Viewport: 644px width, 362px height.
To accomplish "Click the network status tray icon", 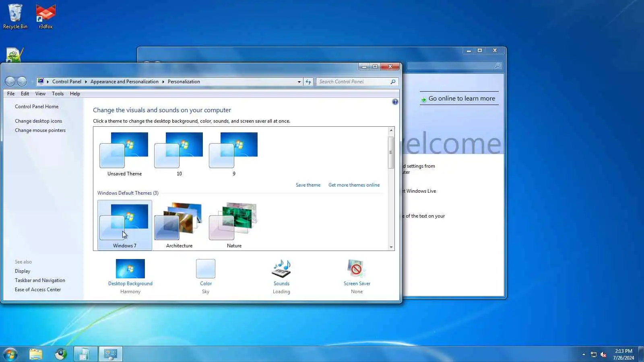I will 594,354.
